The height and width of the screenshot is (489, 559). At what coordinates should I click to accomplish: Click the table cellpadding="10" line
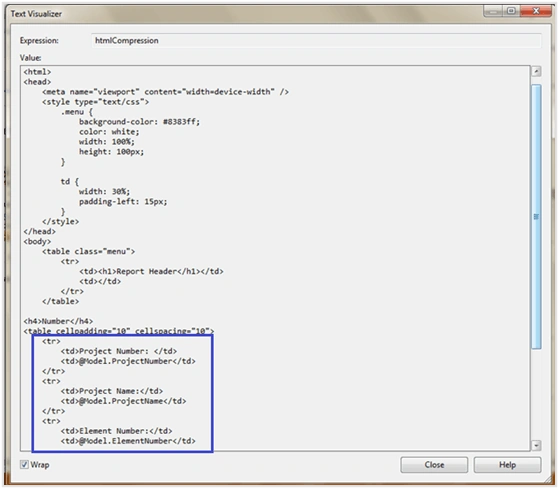[119, 331]
